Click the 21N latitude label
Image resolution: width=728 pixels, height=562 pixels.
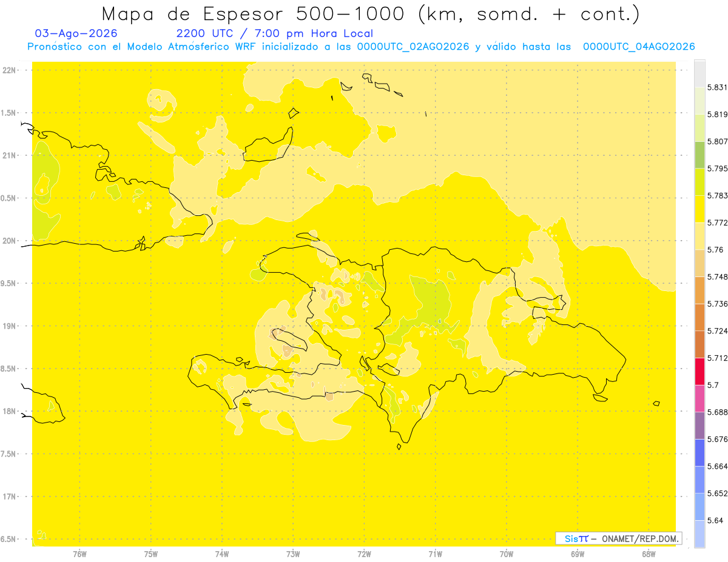[10, 155]
